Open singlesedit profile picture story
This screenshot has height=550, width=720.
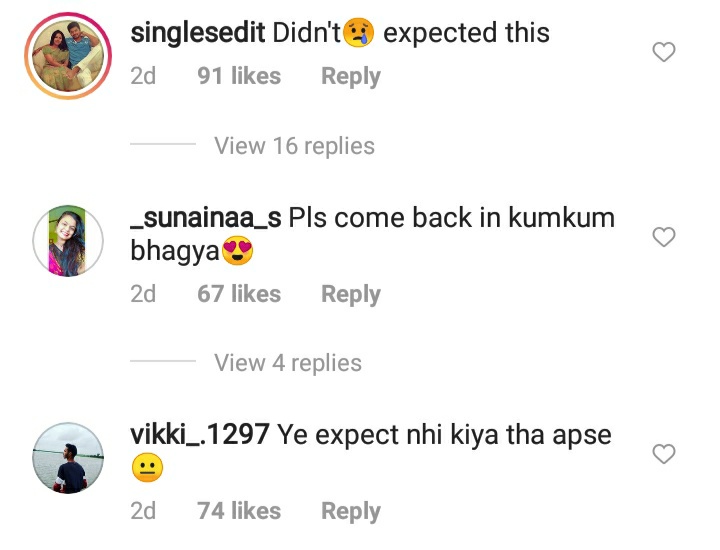pos(68,56)
